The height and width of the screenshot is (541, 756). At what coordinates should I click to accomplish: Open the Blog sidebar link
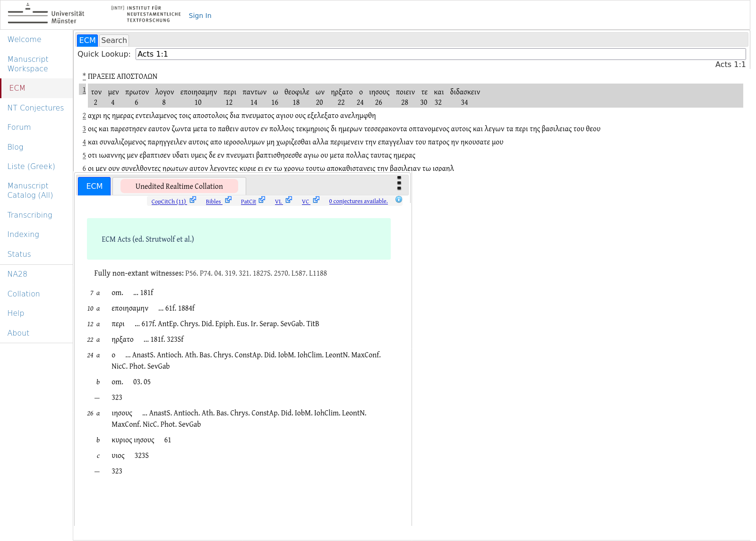(x=15, y=147)
